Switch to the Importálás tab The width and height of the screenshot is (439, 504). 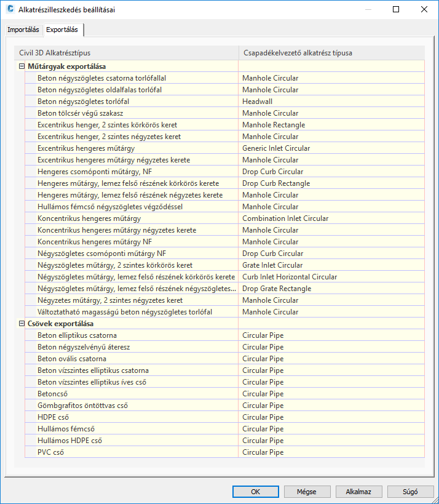click(x=23, y=30)
